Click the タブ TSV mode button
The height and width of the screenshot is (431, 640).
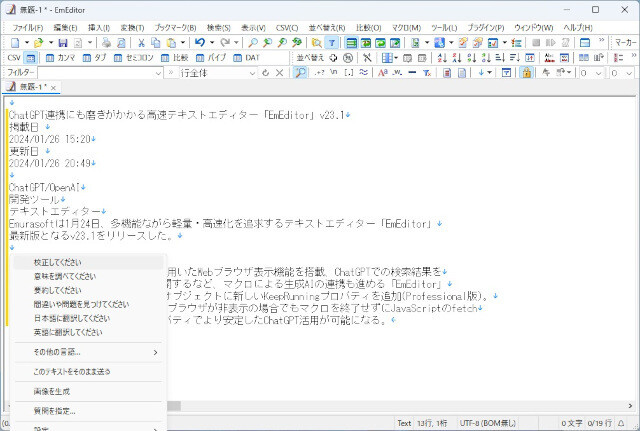pos(94,58)
